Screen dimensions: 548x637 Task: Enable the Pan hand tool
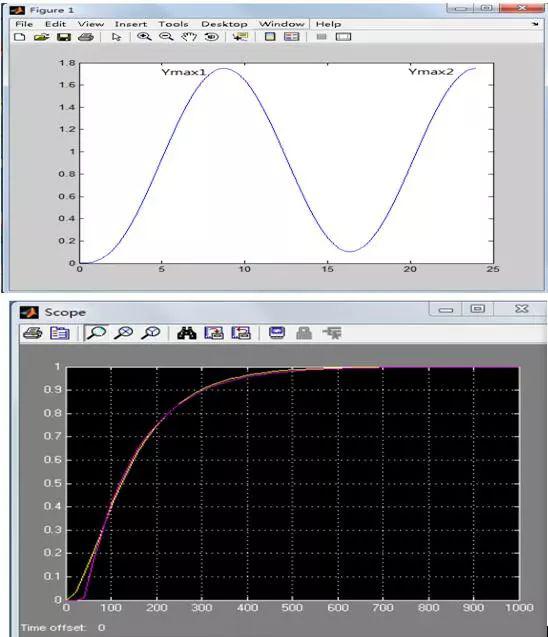pos(188,37)
